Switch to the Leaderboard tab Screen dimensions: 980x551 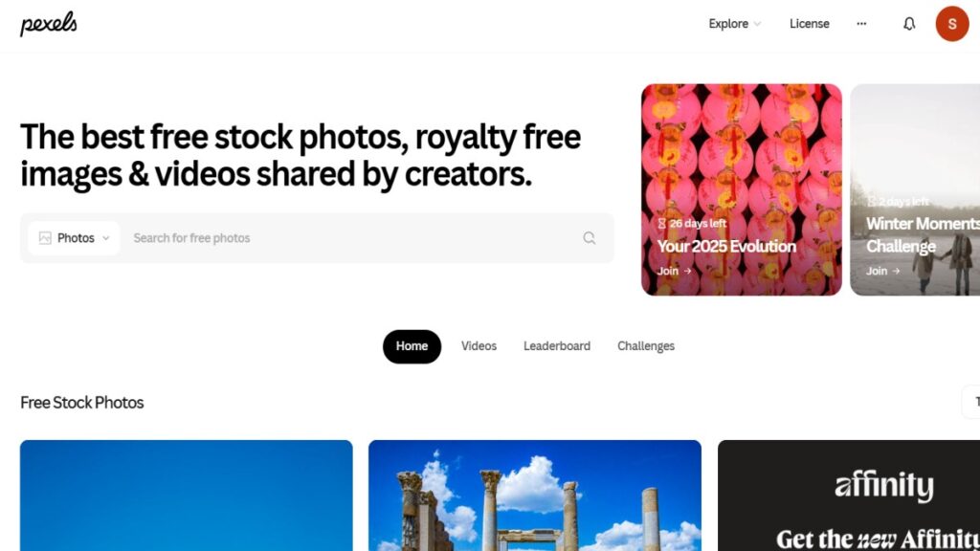[x=557, y=346]
